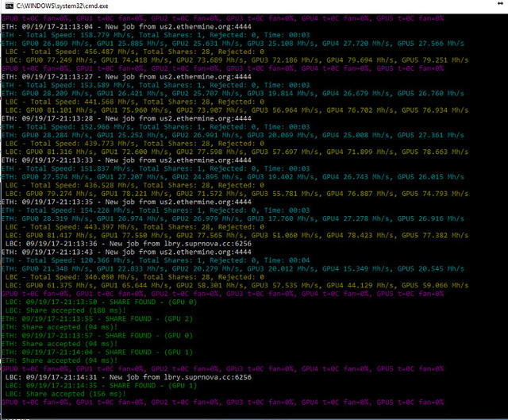
Task: Click ETH Total Speed 151.837 Mh/s line
Action: 156,169
